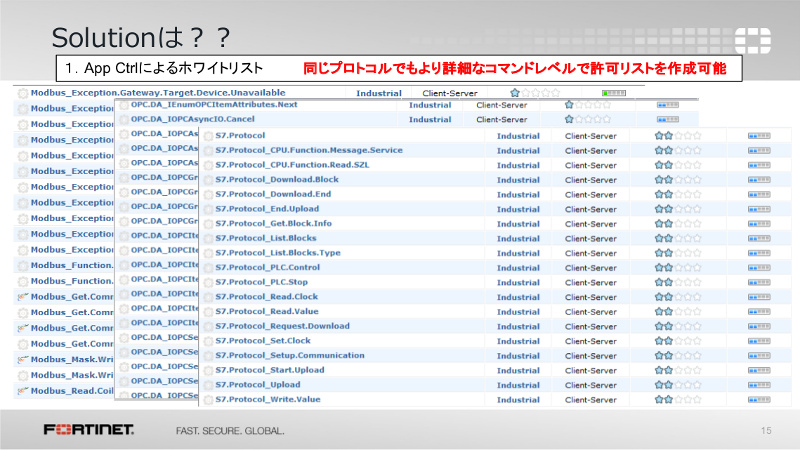Image resolution: width=800 pixels, height=450 pixels.
Task: Click the "FAST. SECURE. GLOBAL." tagline
Action: pyautogui.click(x=230, y=431)
